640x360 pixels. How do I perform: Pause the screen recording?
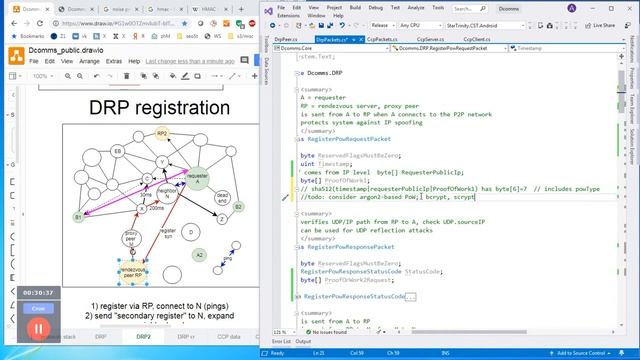click(x=38, y=329)
